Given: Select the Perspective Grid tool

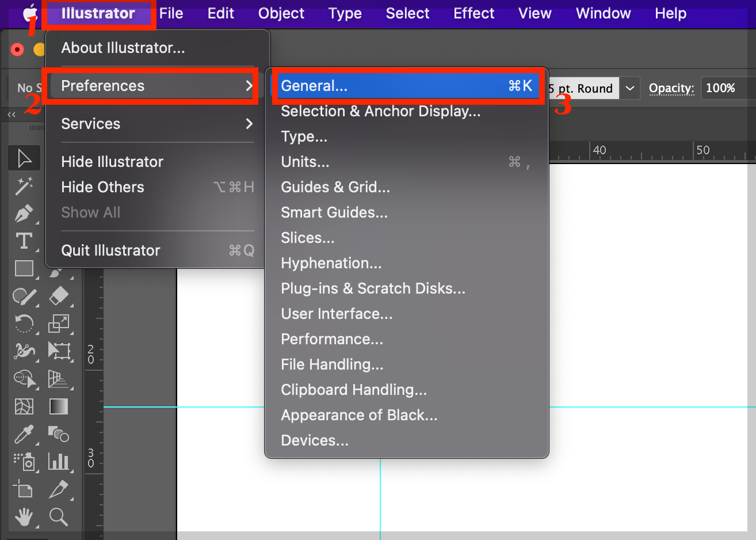Looking at the screenshot, I should (x=59, y=378).
